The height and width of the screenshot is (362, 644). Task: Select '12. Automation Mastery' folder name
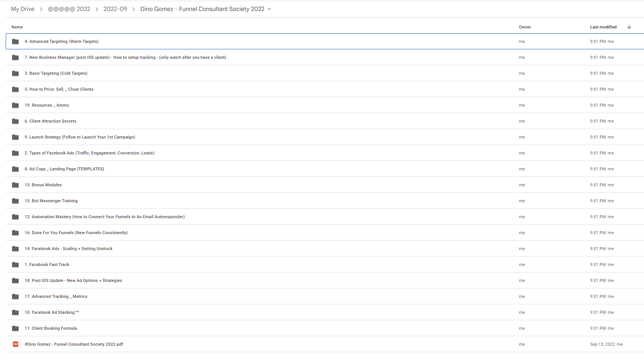coord(105,217)
